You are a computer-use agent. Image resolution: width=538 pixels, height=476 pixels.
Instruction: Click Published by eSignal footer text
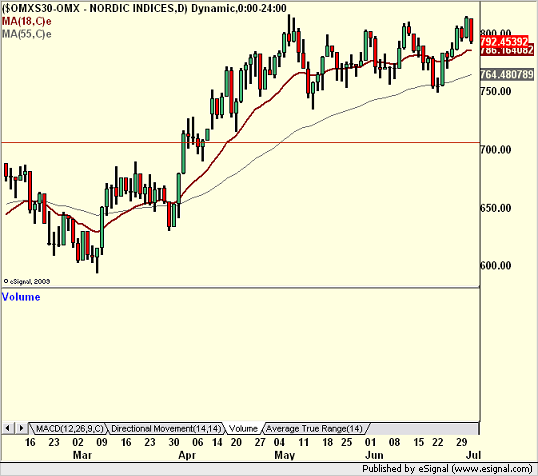447,469
